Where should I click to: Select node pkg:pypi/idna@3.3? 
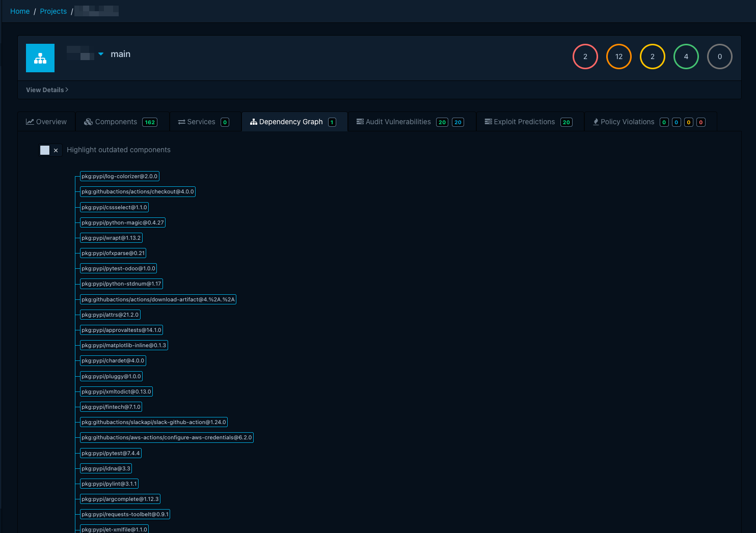[x=106, y=468]
